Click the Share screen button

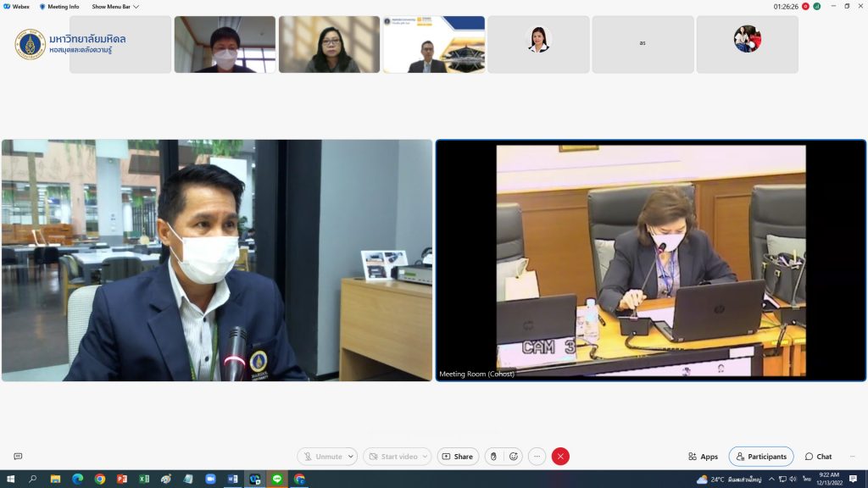[458, 457]
